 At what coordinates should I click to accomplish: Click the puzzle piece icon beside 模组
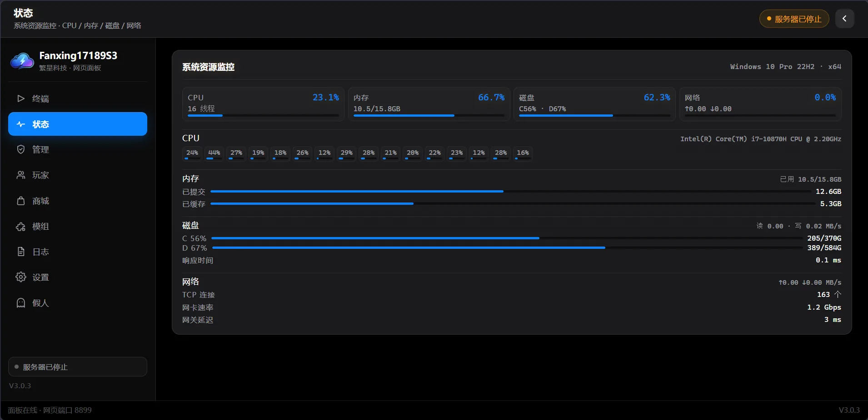click(x=20, y=226)
